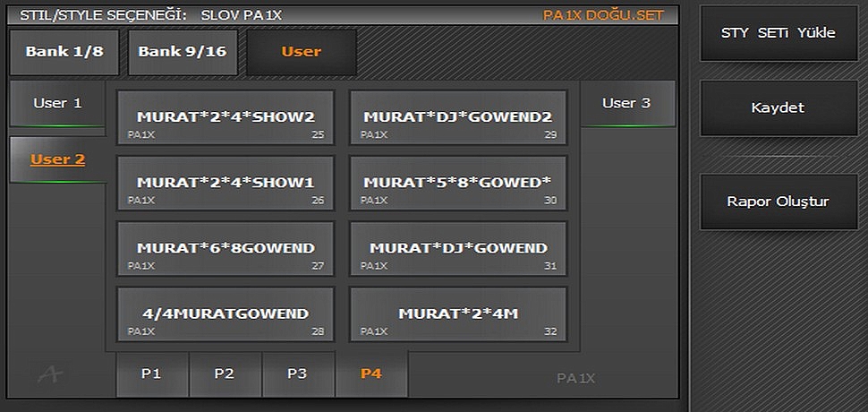The image size is (868, 412).
Task: Go to page P2
Action: pyautogui.click(x=225, y=374)
